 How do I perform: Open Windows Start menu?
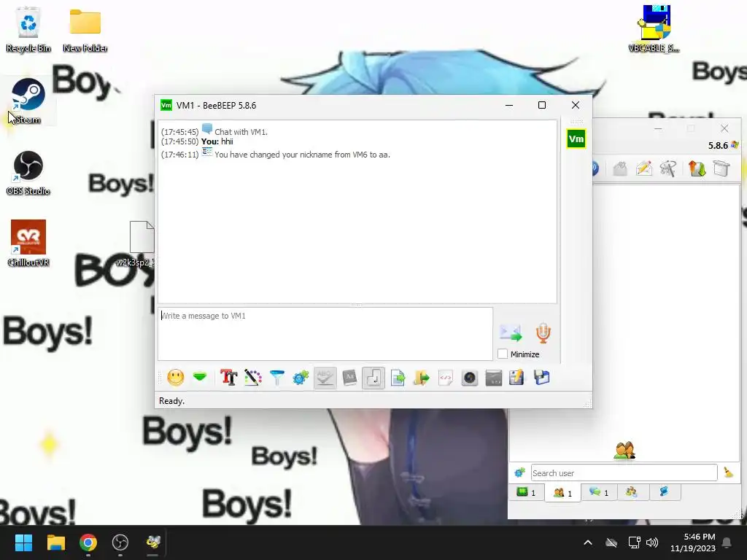[x=23, y=542]
